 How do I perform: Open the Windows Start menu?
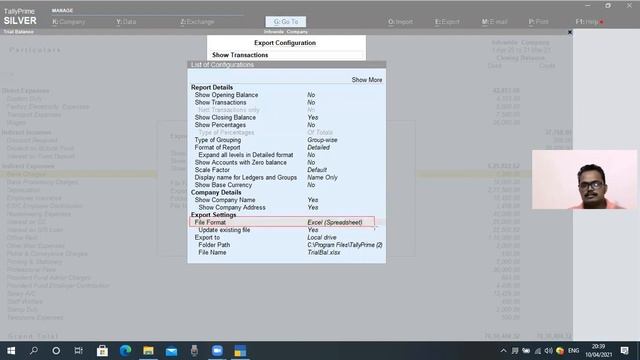click(11, 351)
